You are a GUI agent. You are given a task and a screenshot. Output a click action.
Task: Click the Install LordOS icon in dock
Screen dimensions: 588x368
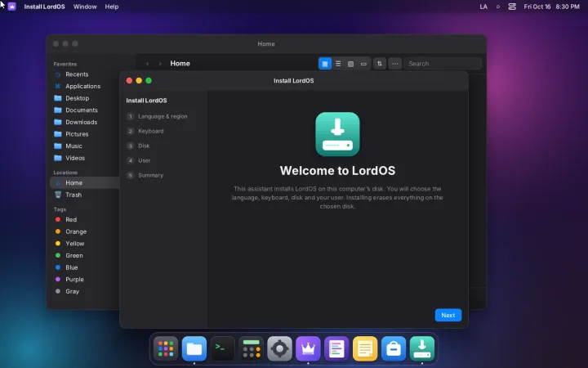pos(422,348)
